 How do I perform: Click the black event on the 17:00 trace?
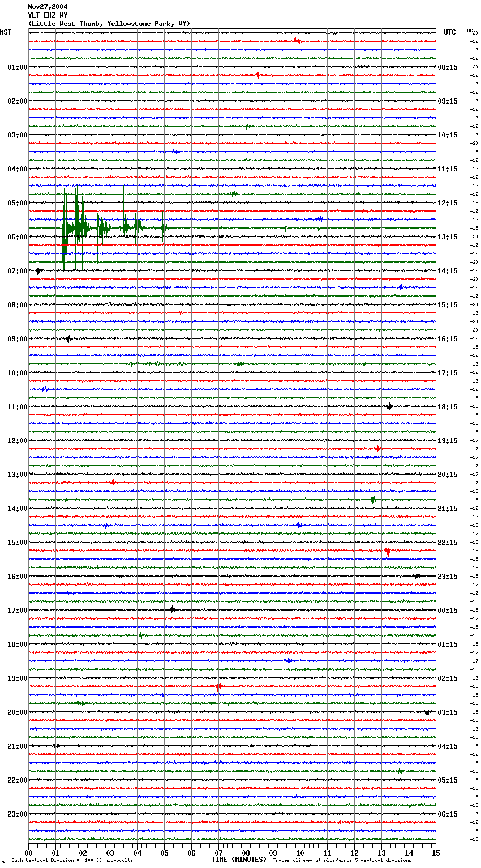coord(172,609)
